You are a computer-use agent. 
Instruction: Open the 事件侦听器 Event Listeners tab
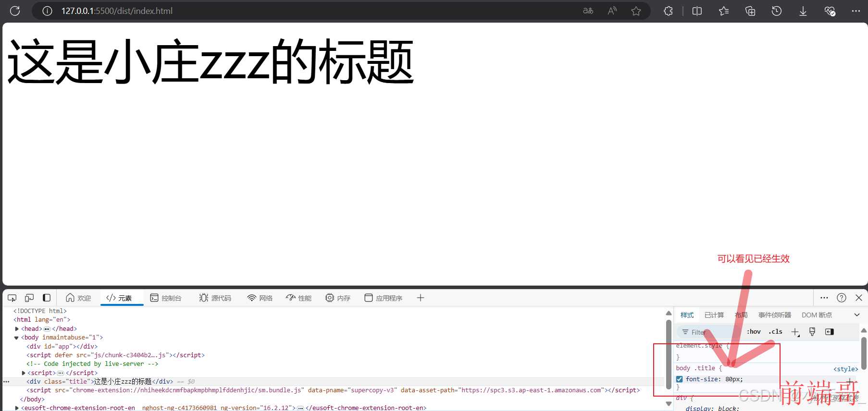[775, 315]
